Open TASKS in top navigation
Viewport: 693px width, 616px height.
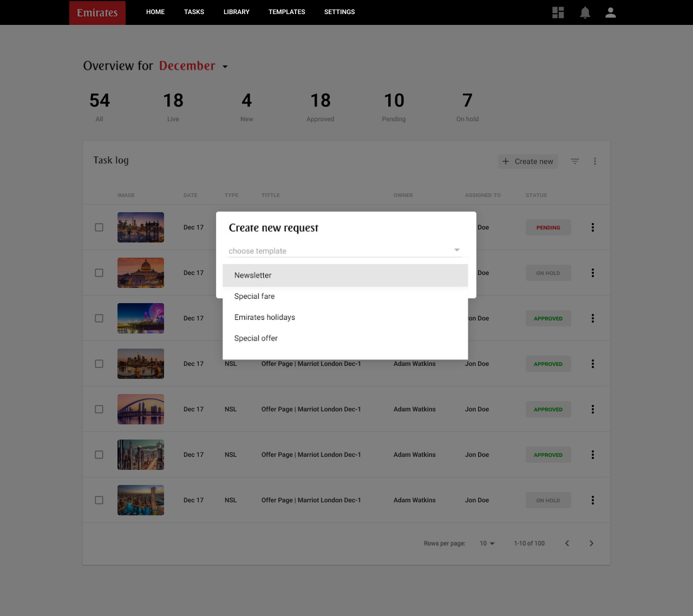pos(194,12)
